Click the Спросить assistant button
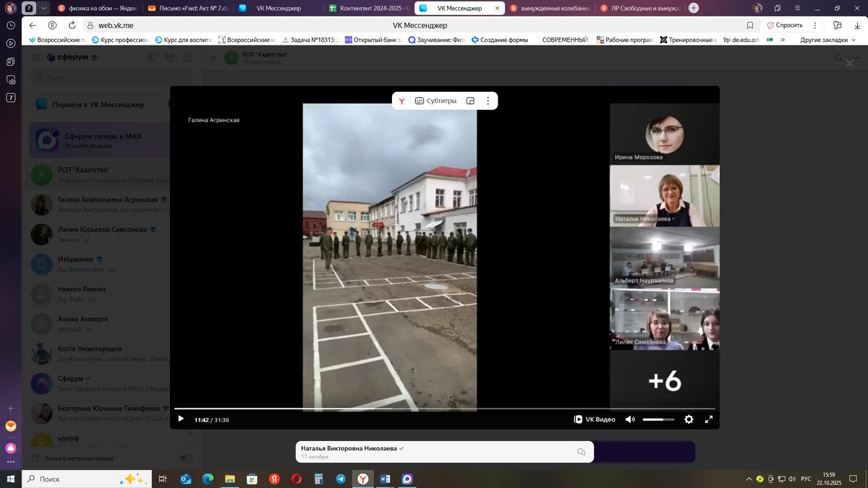This screenshot has height=488, width=868. (785, 25)
